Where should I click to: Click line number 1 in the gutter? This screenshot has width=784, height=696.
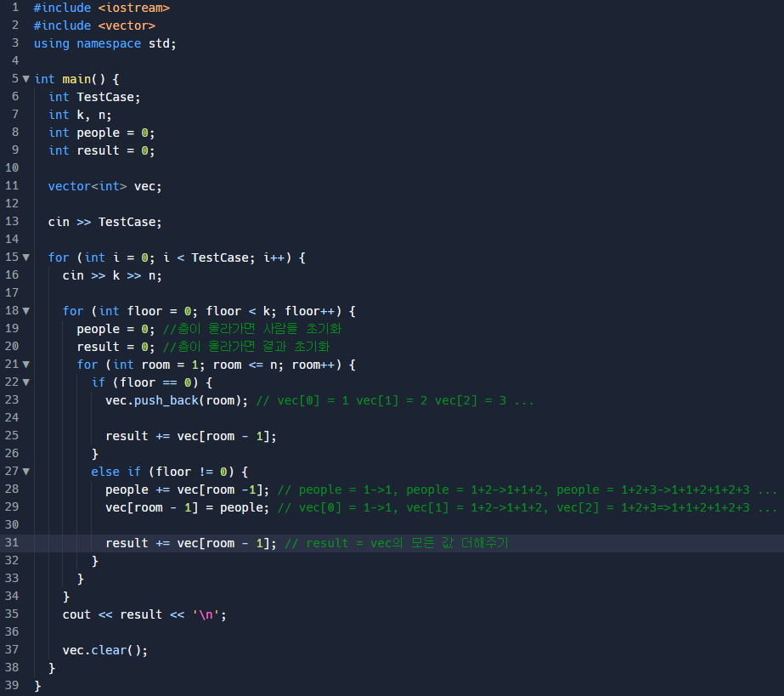click(15, 8)
